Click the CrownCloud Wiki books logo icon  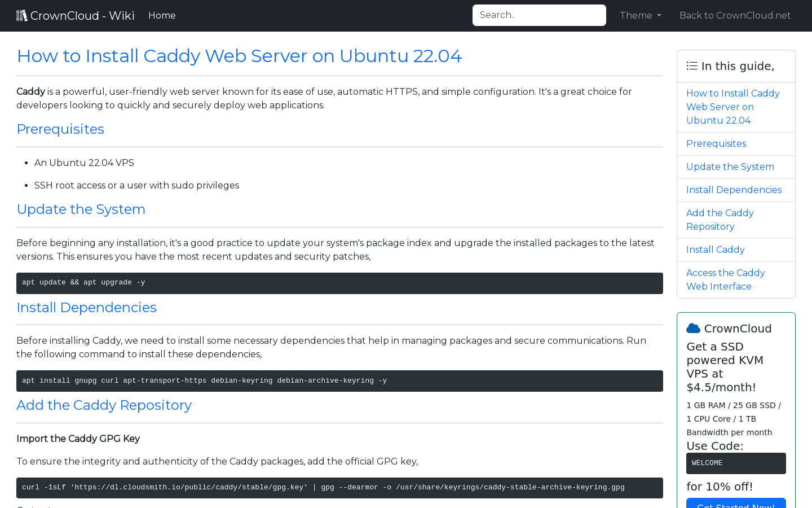pyautogui.click(x=22, y=15)
